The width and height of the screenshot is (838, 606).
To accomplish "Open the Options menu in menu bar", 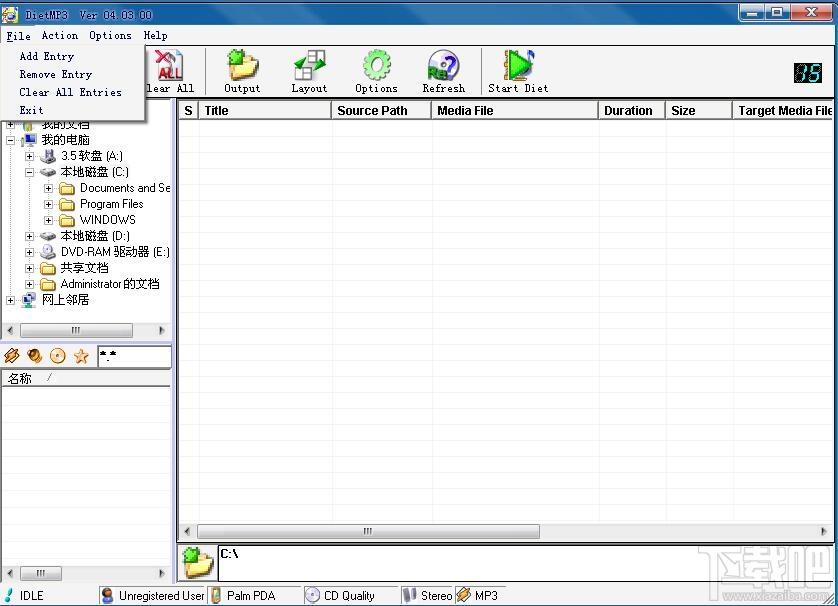I will coord(110,36).
